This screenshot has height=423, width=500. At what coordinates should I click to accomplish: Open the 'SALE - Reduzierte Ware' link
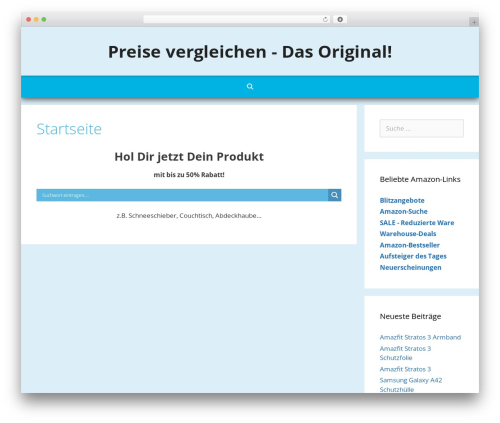(417, 223)
